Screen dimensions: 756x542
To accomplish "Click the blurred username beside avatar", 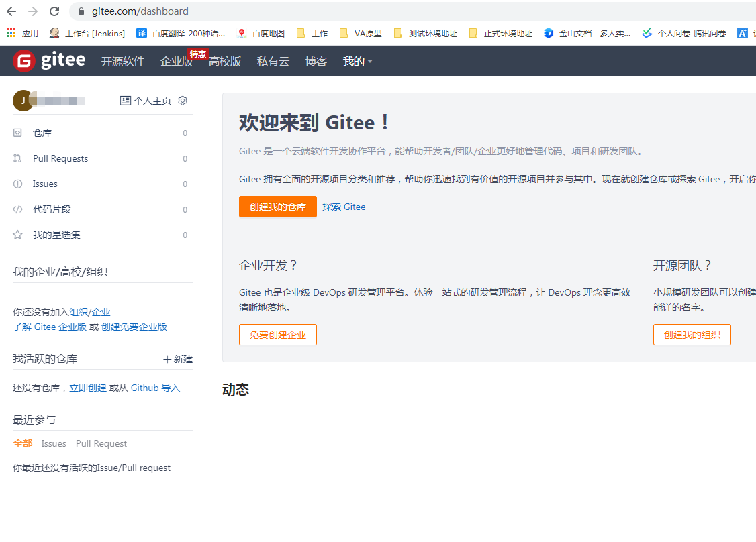I will [58, 101].
